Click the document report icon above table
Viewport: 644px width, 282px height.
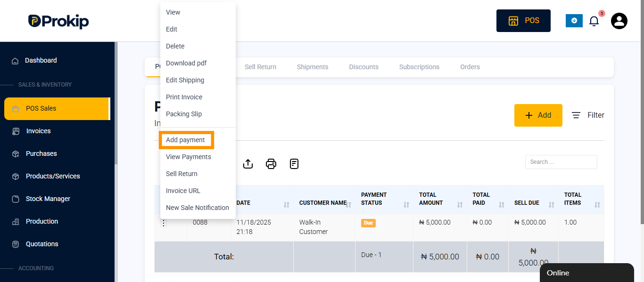[x=294, y=164]
